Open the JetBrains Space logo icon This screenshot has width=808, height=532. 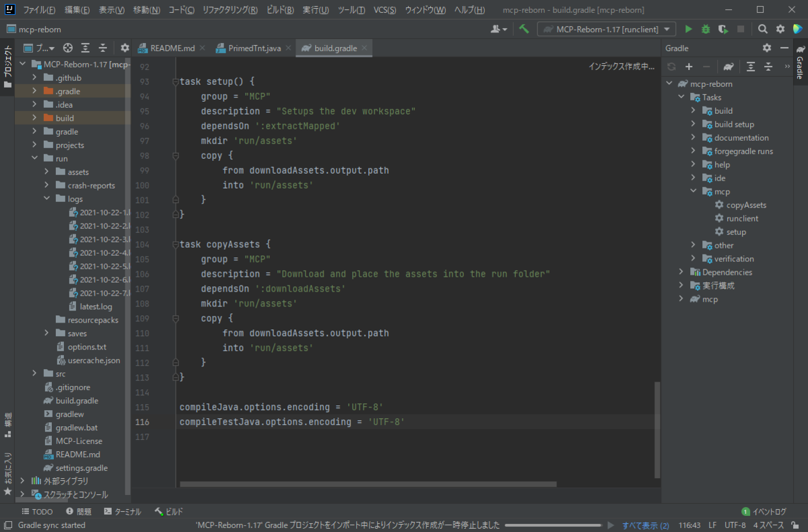click(798, 29)
